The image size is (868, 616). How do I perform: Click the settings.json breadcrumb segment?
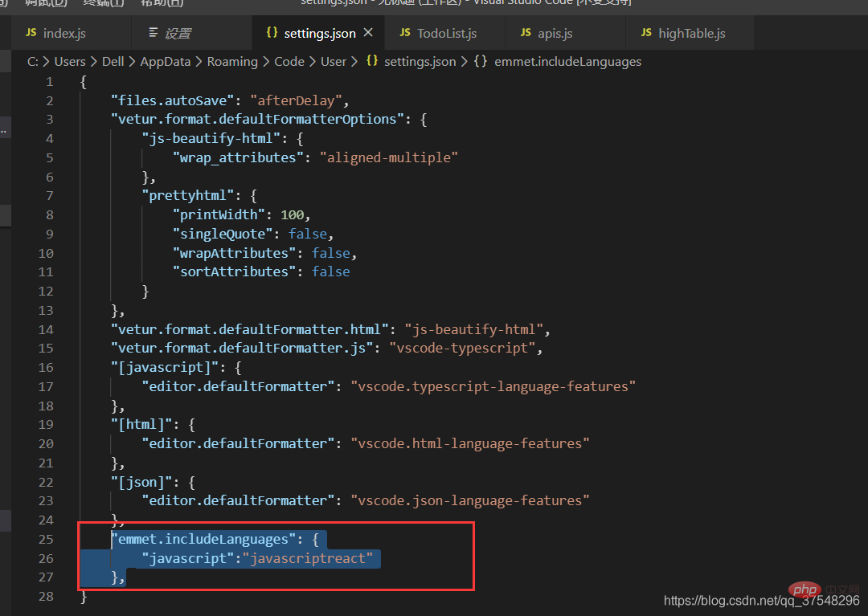420,62
